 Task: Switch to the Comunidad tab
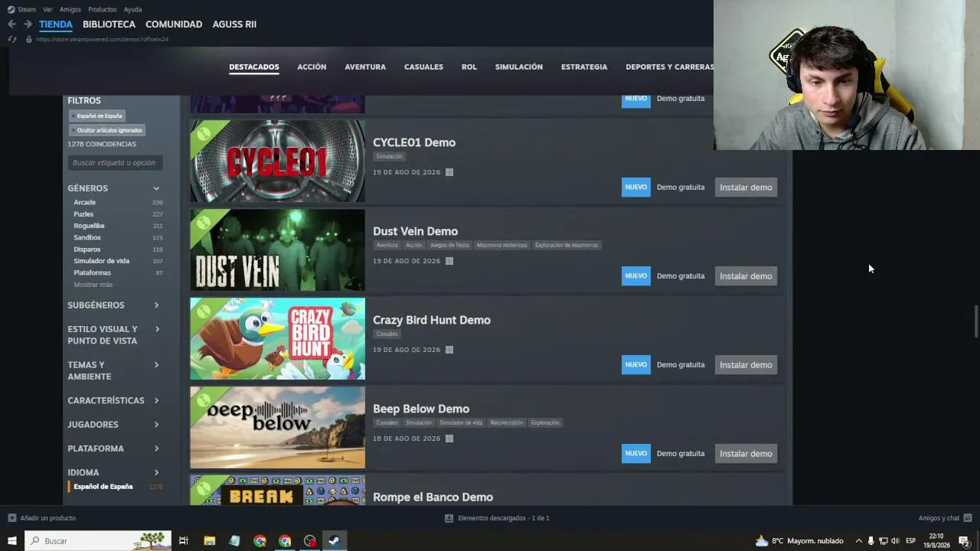coord(174,24)
